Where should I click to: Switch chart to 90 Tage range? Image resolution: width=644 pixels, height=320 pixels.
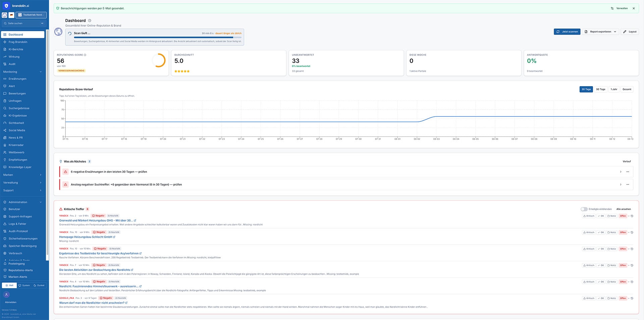(x=600, y=89)
